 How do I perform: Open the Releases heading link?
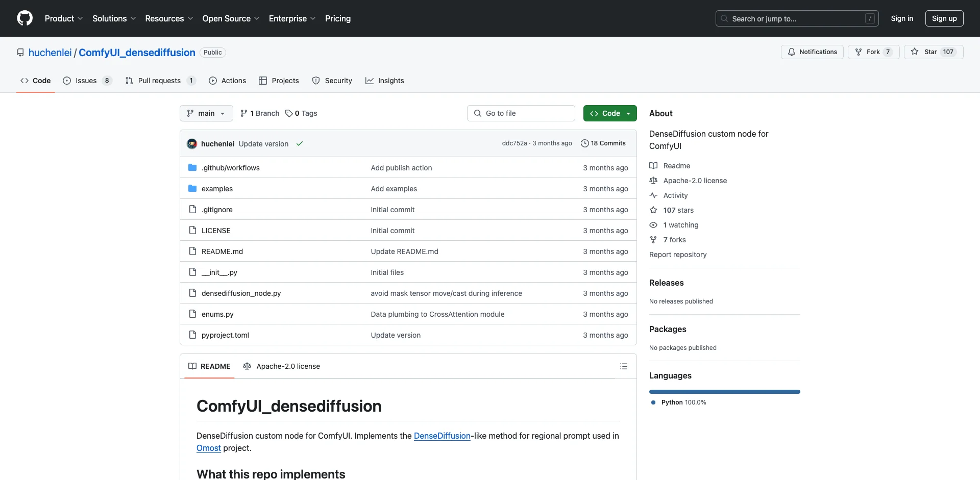(x=666, y=283)
